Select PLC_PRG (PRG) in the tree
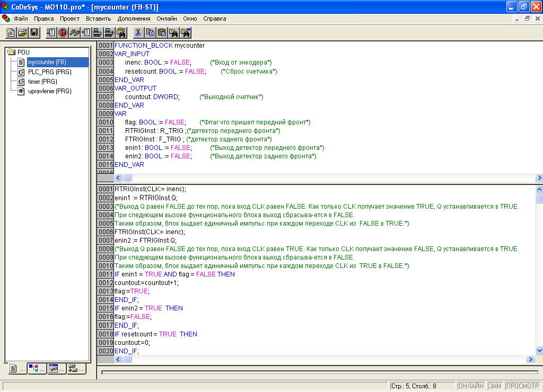The image size is (543, 392). click(x=49, y=72)
